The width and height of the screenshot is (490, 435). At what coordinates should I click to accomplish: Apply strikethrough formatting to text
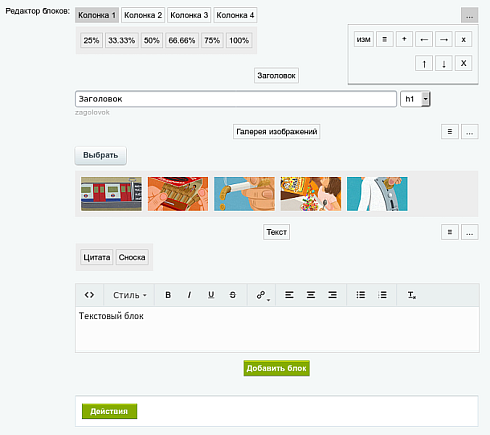click(x=233, y=295)
